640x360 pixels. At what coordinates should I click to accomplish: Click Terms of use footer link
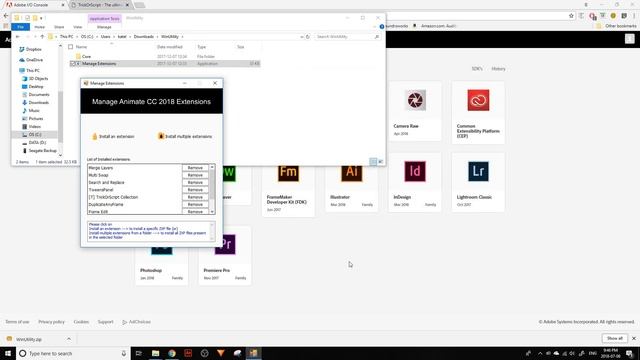coord(17,322)
